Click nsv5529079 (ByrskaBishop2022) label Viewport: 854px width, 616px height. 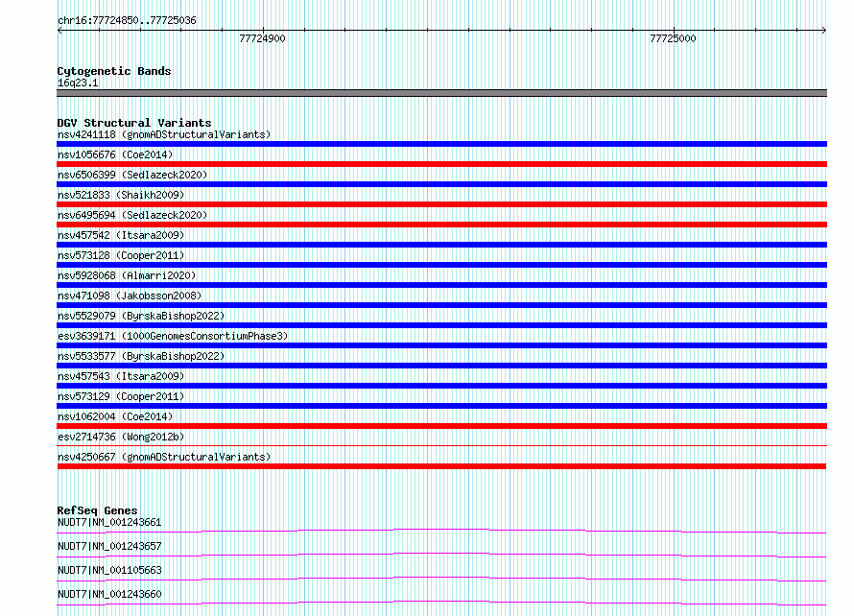coord(141,316)
